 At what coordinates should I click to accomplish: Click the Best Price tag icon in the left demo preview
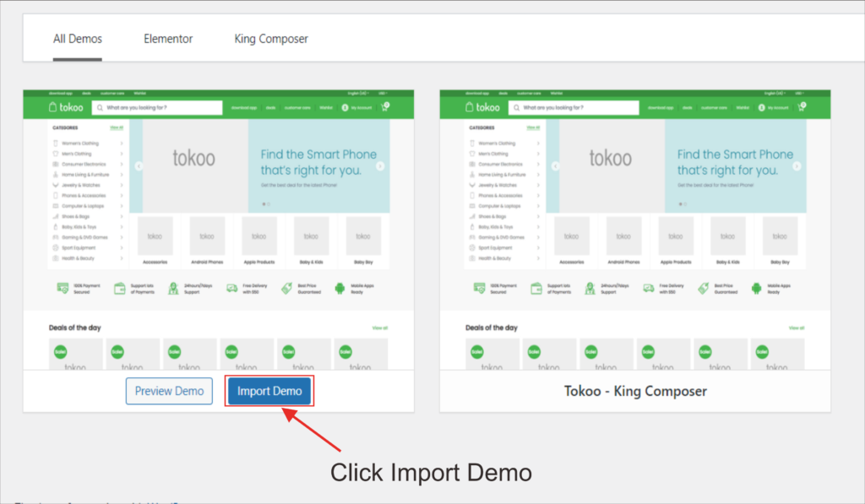286,288
